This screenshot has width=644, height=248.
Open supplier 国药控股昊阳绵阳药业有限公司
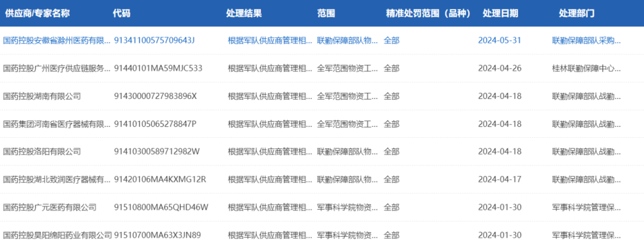(x=57, y=235)
